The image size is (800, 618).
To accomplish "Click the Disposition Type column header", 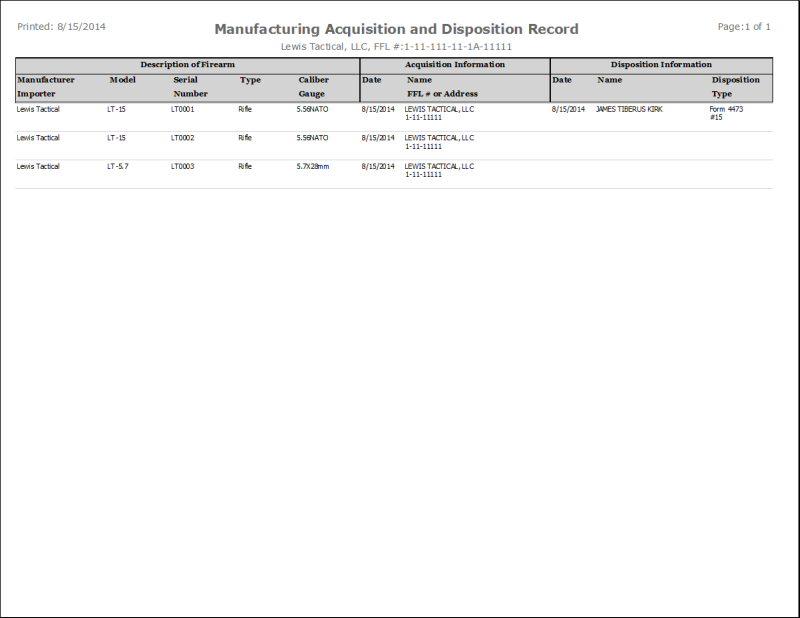I will point(736,87).
